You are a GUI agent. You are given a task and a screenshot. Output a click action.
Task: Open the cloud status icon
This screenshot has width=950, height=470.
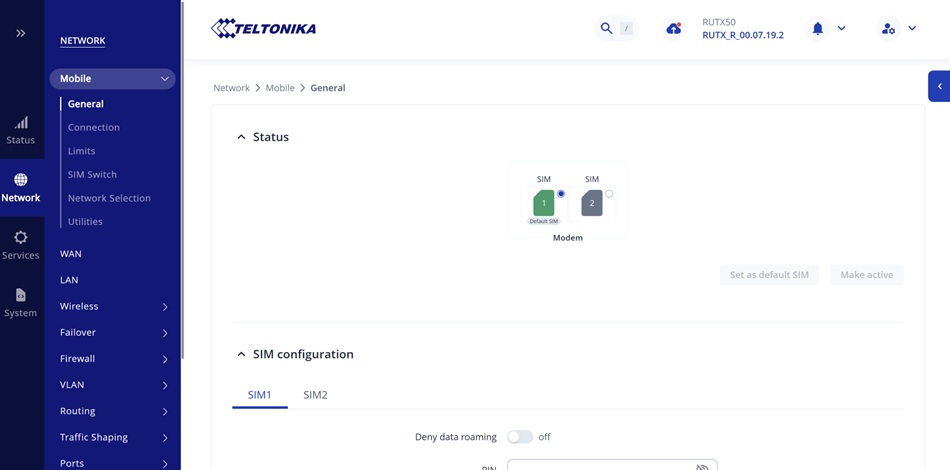pyautogui.click(x=674, y=29)
